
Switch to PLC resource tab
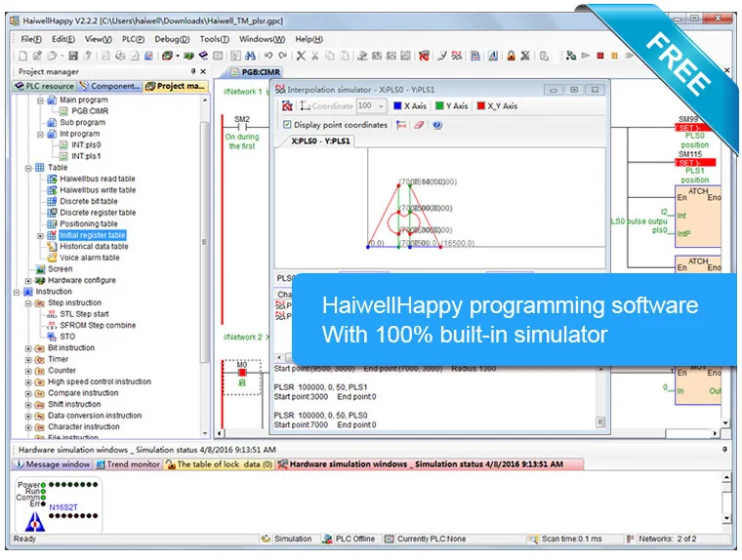(x=45, y=86)
